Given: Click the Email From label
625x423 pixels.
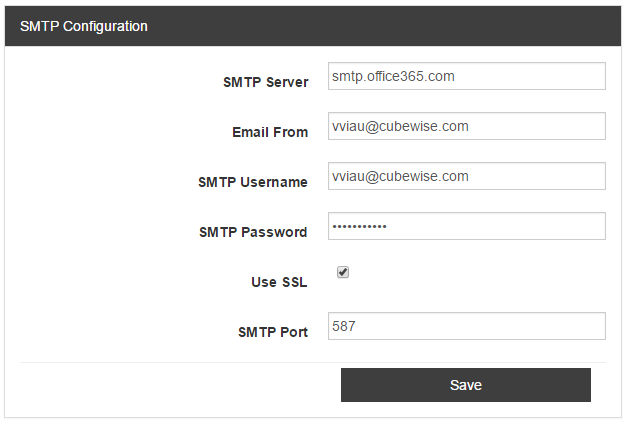Looking at the screenshot, I should tap(270, 132).
